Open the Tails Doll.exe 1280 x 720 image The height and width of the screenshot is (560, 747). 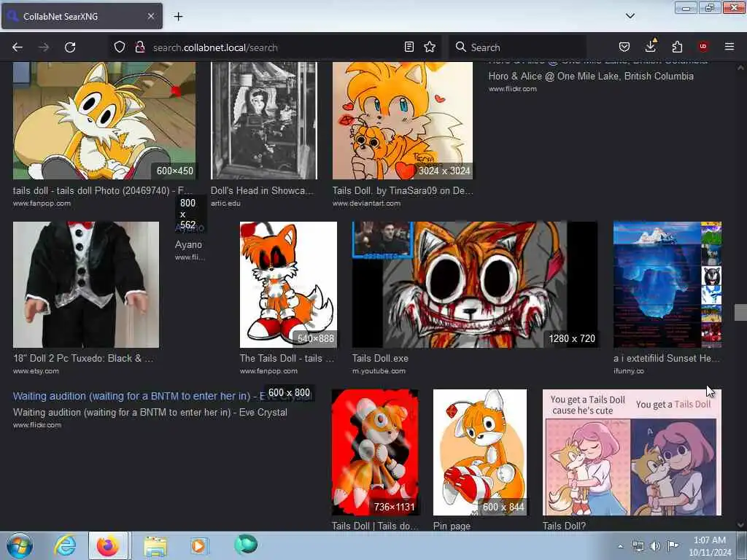pos(475,284)
